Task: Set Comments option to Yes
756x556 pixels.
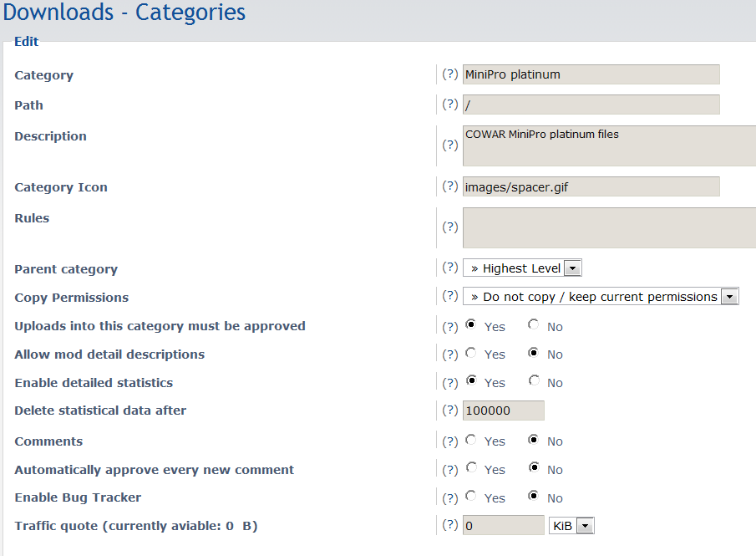Action: [471, 441]
